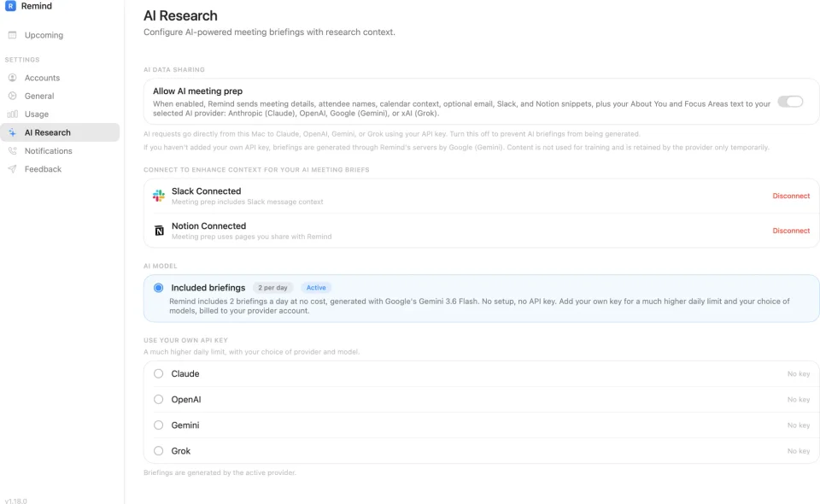This screenshot has width=820, height=504.
Task: Select Included briefings radio button
Action: click(x=159, y=288)
